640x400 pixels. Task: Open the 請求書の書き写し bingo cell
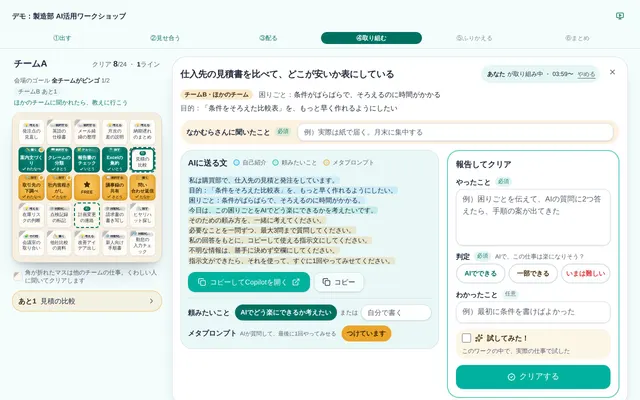tap(115, 215)
